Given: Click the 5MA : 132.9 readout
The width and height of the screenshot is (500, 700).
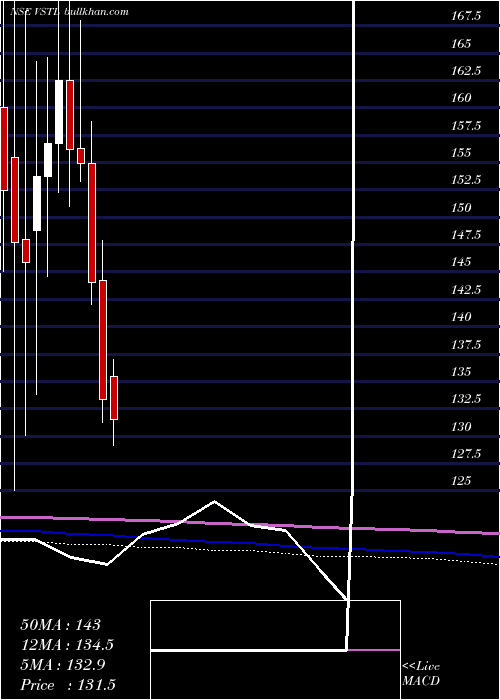Looking at the screenshot, I should [x=63, y=665].
